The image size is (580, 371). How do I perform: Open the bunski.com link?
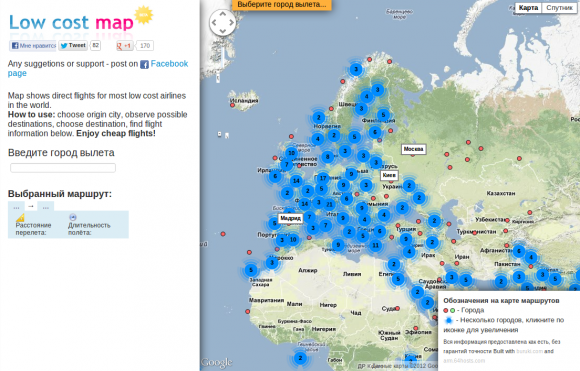click(529, 351)
